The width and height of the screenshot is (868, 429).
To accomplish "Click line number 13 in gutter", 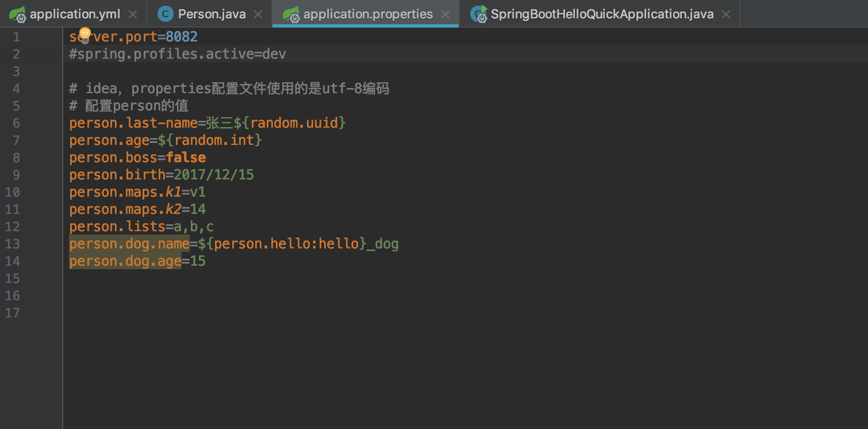I will pos(13,244).
